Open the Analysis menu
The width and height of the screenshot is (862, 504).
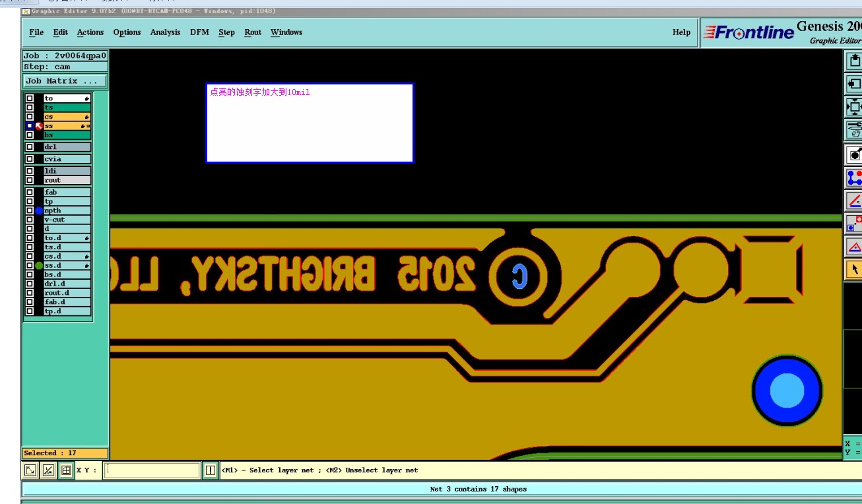point(165,32)
